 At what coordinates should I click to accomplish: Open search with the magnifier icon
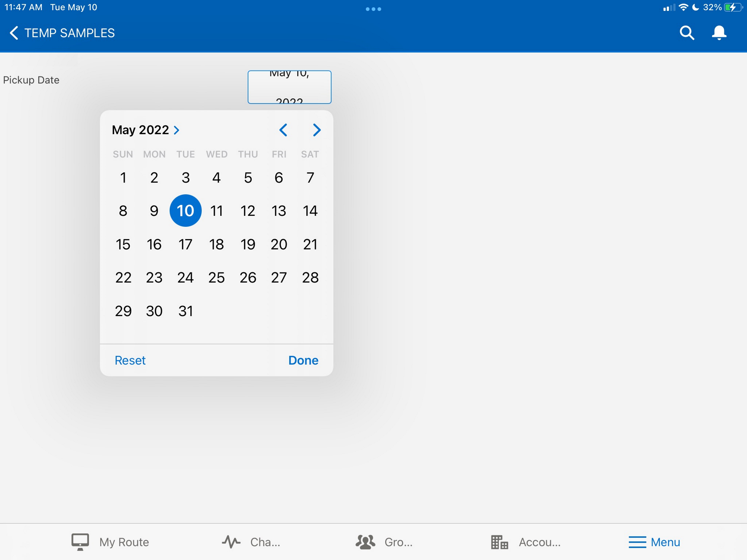(687, 33)
